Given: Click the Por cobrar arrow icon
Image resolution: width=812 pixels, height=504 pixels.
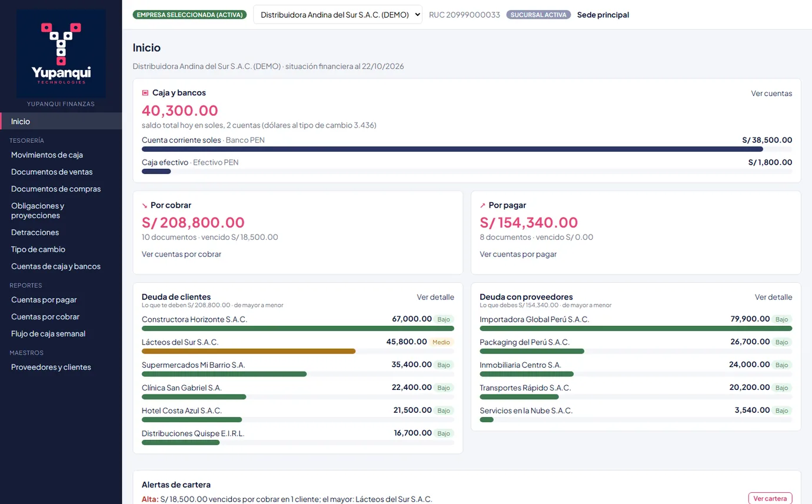Looking at the screenshot, I should 145,206.
